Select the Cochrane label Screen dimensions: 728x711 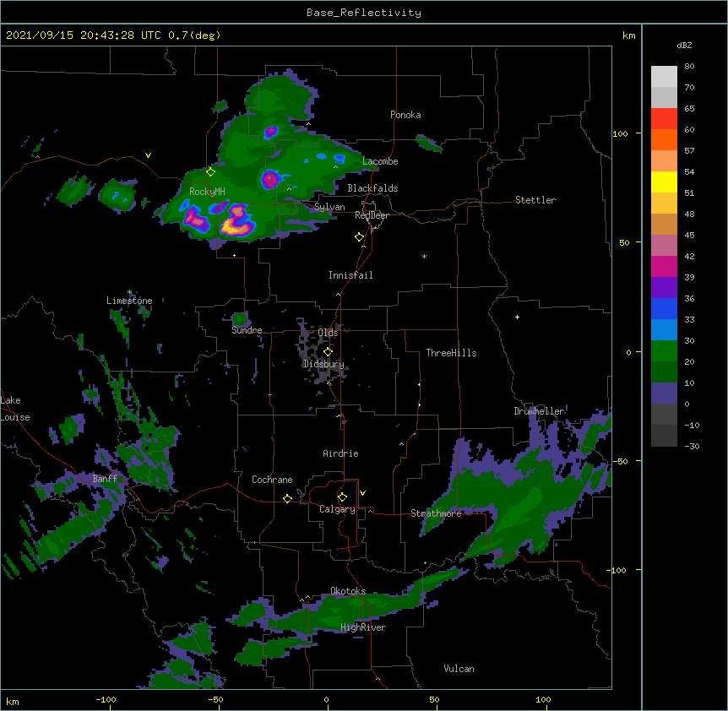(x=272, y=480)
